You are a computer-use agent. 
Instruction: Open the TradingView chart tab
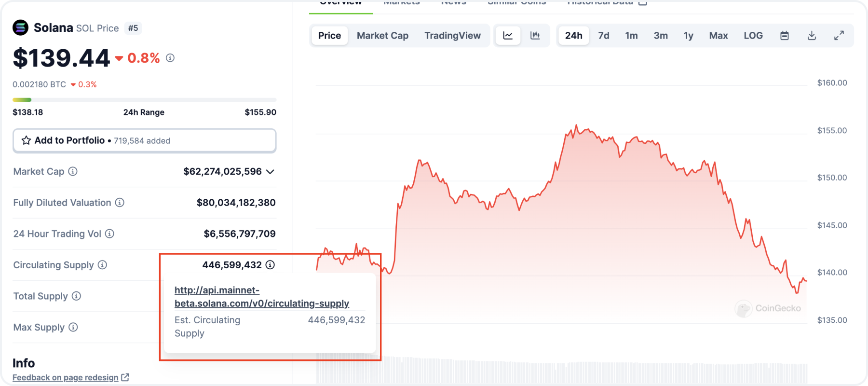(x=452, y=36)
